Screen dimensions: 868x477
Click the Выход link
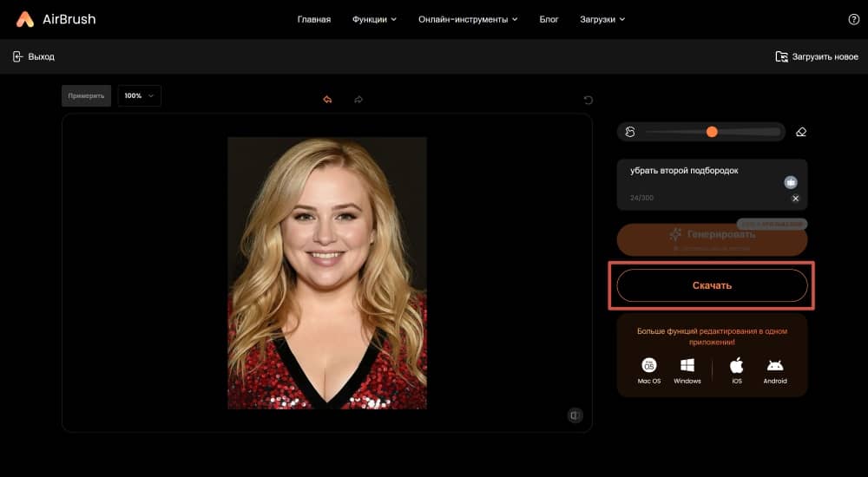coord(41,56)
